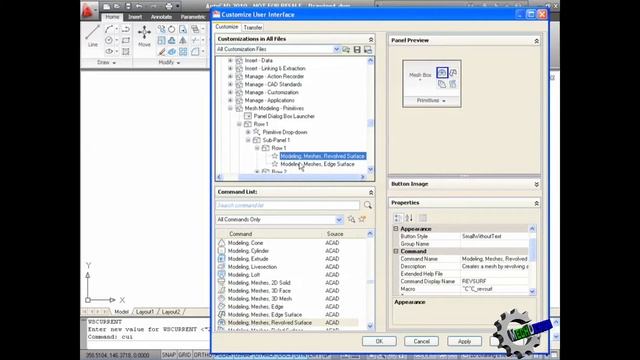Click the search magnifier next to command search
Screen dimensions: 640x360
click(x=368, y=205)
